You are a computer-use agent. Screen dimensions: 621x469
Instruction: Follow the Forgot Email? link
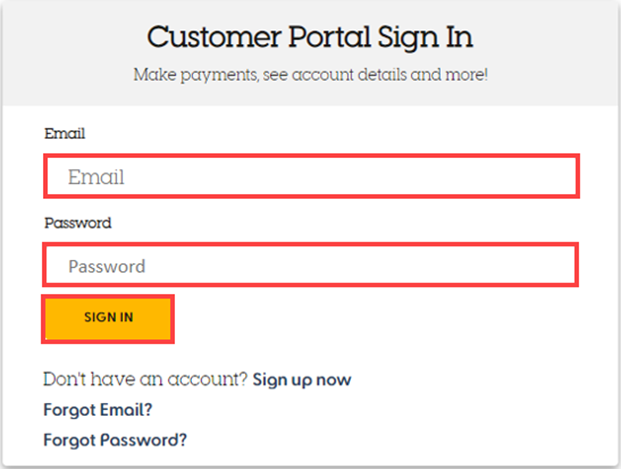pos(98,410)
